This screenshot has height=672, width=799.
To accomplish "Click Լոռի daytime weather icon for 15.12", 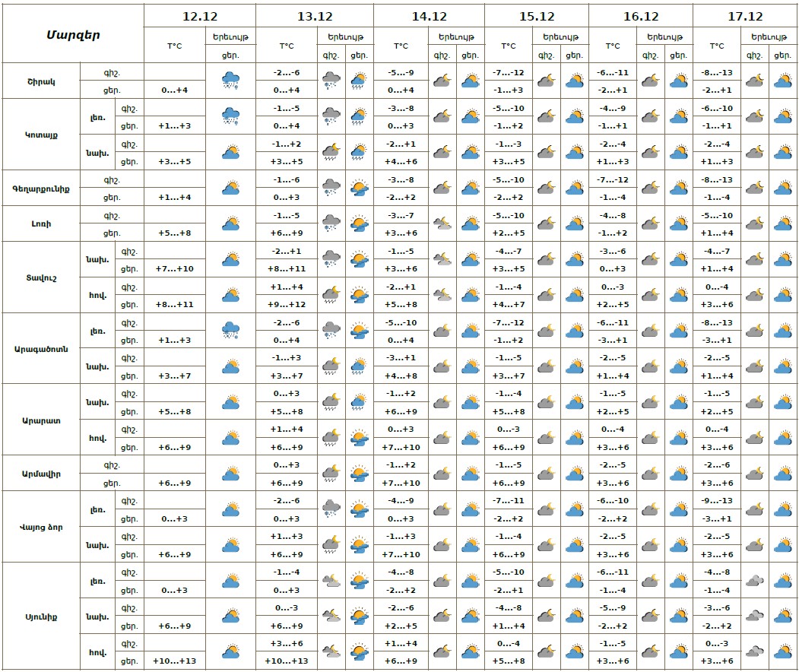I will click(574, 223).
